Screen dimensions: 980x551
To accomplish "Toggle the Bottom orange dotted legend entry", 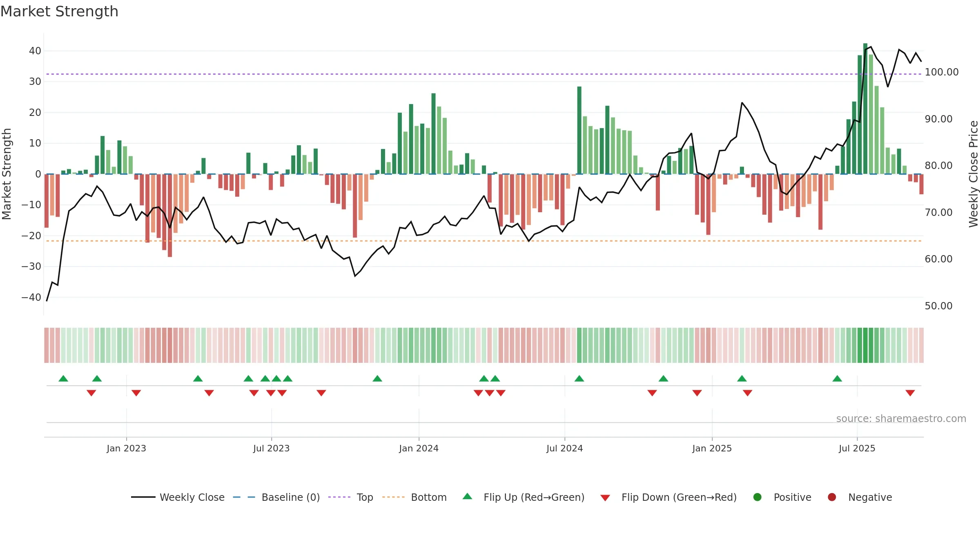I will click(x=414, y=497).
